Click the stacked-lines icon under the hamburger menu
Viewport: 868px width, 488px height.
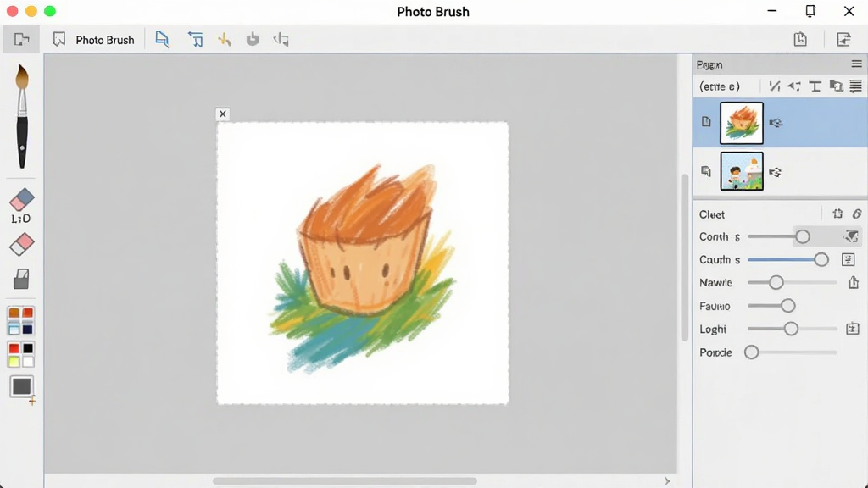click(856, 86)
